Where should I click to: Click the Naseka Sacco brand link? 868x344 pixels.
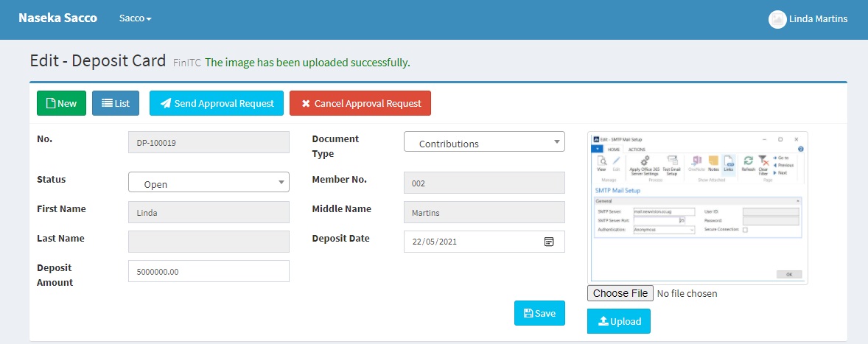(x=57, y=18)
